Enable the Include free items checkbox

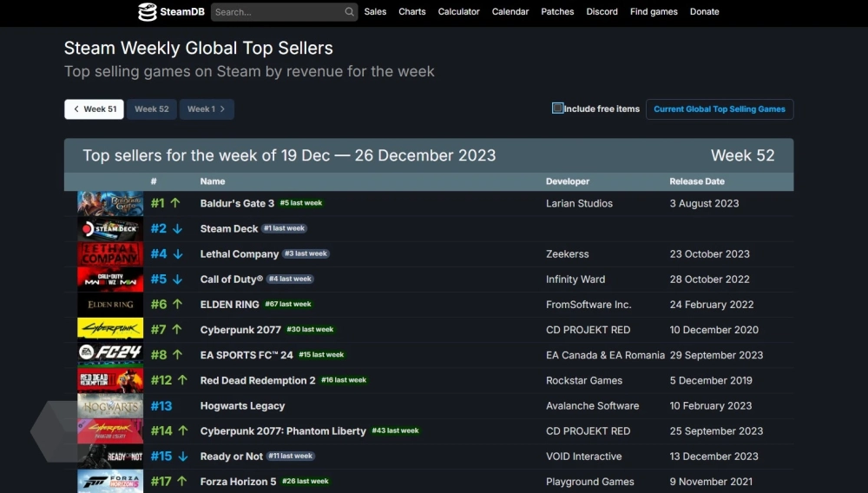558,108
